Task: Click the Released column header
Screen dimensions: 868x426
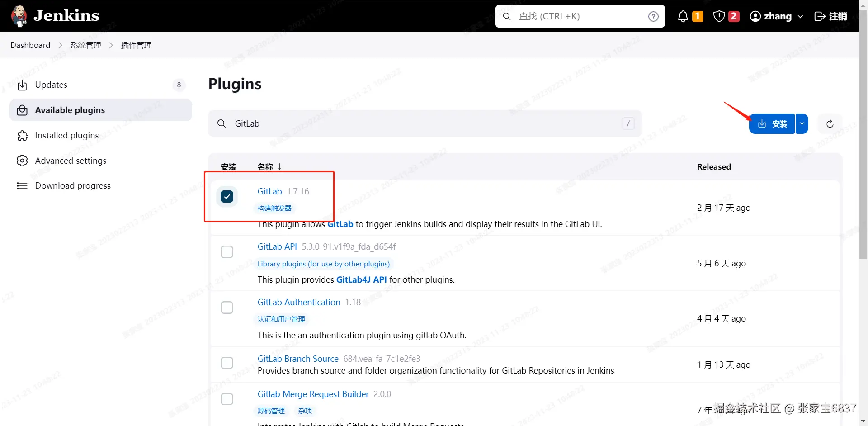Action: pyautogui.click(x=714, y=166)
